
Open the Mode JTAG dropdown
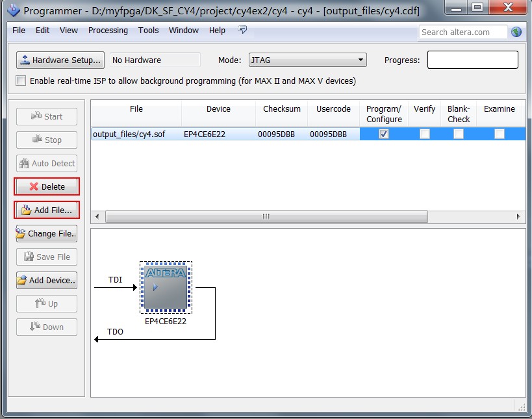307,60
